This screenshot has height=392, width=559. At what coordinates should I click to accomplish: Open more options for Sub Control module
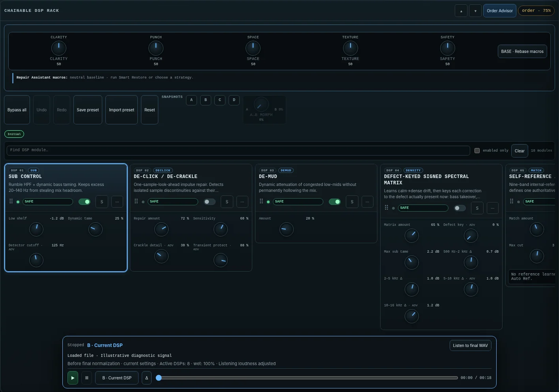[x=117, y=202]
